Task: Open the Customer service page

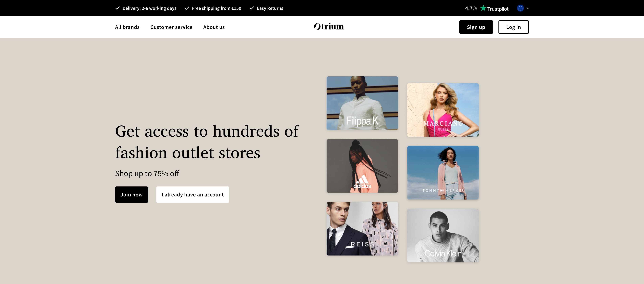Action: (171, 27)
